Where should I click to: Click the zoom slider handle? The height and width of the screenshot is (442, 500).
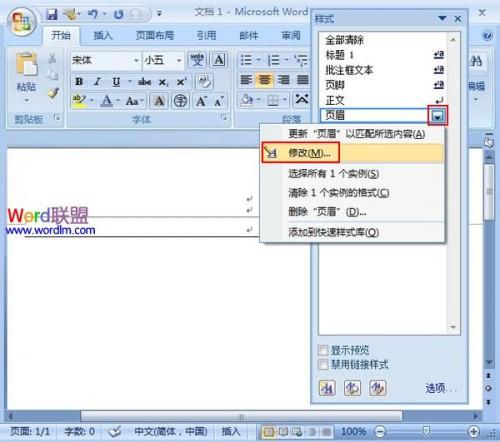426,431
